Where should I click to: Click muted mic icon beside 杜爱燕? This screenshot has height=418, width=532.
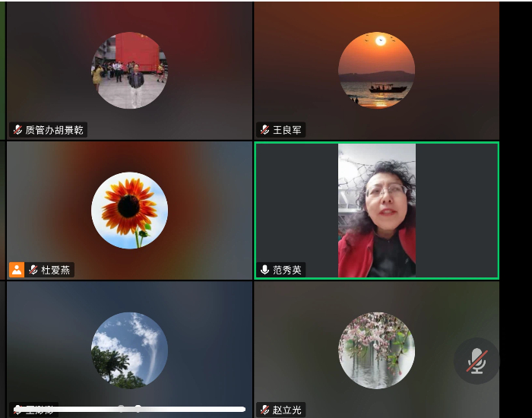[33, 270]
